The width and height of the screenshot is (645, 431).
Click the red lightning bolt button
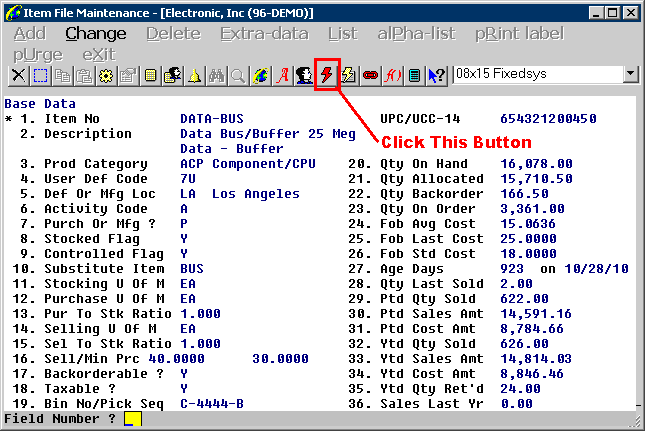(x=327, y=75)
